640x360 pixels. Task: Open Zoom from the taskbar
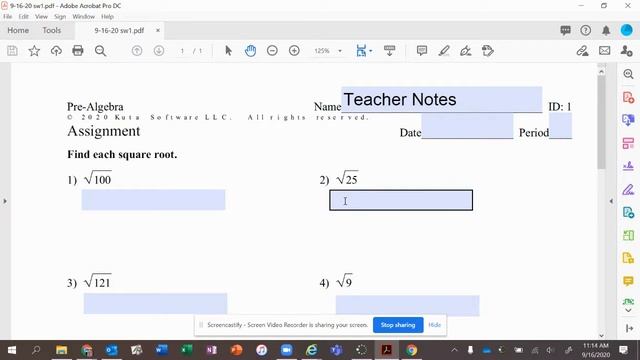pos(287,350)
